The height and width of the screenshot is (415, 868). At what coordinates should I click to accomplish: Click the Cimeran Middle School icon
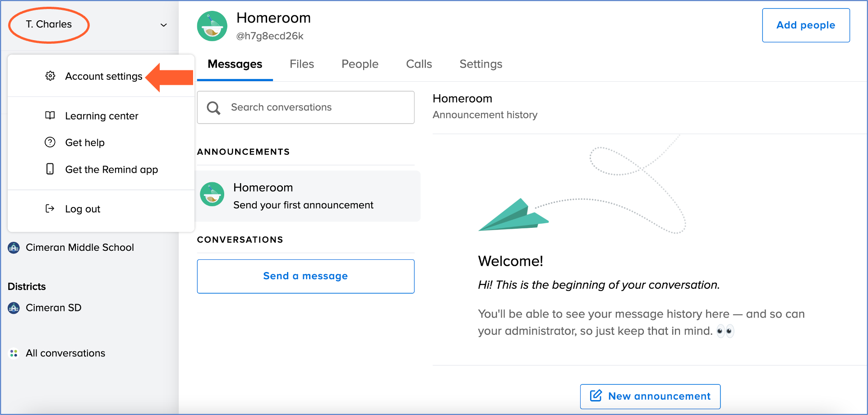14,247
